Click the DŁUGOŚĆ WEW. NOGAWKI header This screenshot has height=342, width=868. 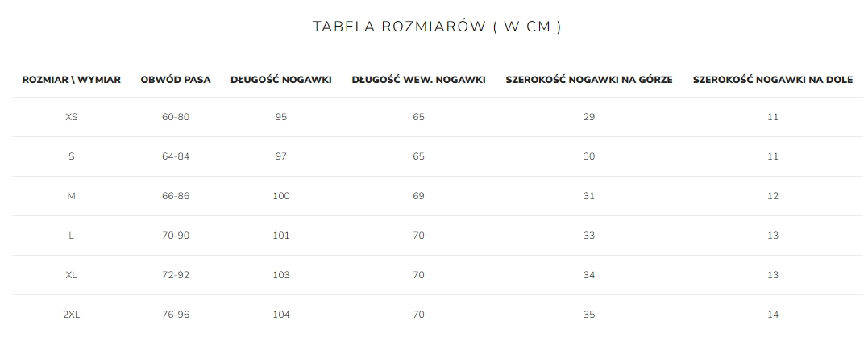418,80
